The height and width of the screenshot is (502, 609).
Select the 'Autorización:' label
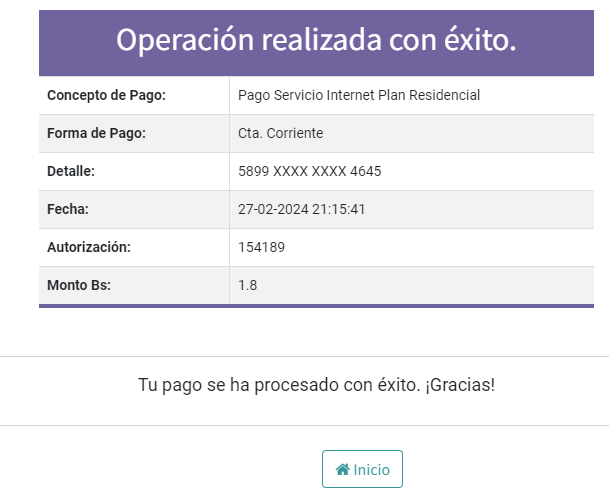click(89, 247)
